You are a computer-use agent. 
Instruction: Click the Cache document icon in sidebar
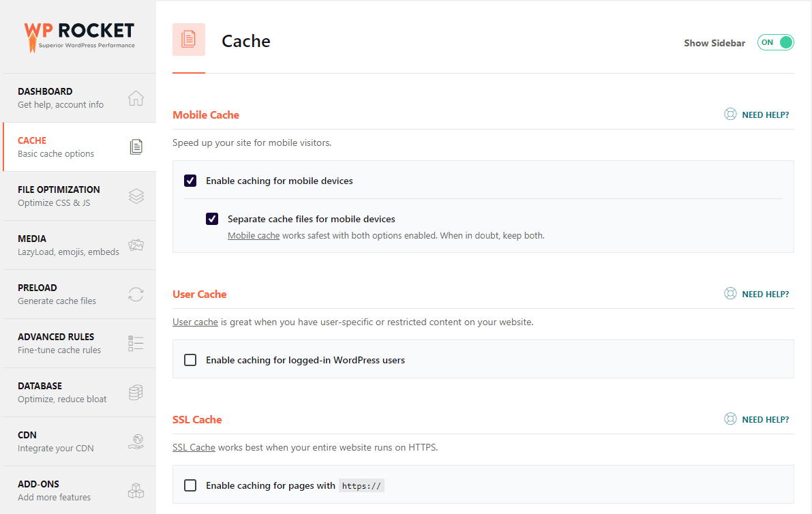tap(136, 147)
